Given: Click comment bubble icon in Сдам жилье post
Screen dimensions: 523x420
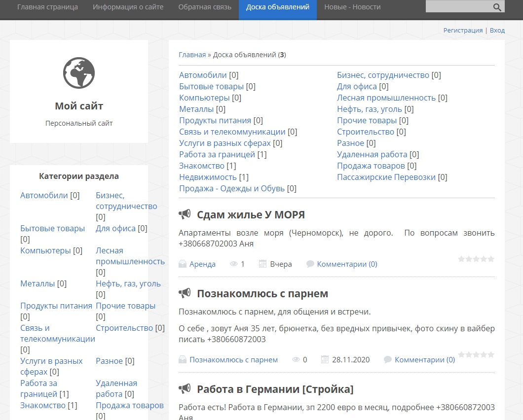Looking at the screenshot, I should [310, 264].
